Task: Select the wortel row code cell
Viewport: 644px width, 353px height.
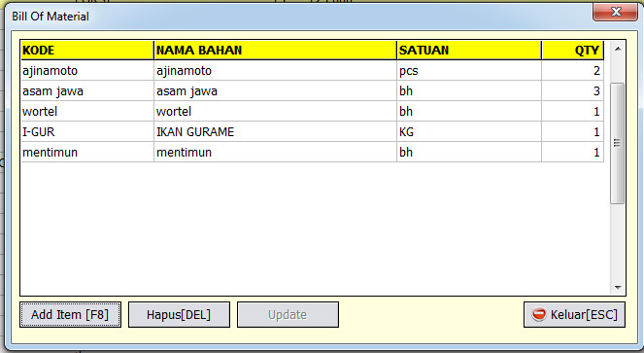Action: 87,111
